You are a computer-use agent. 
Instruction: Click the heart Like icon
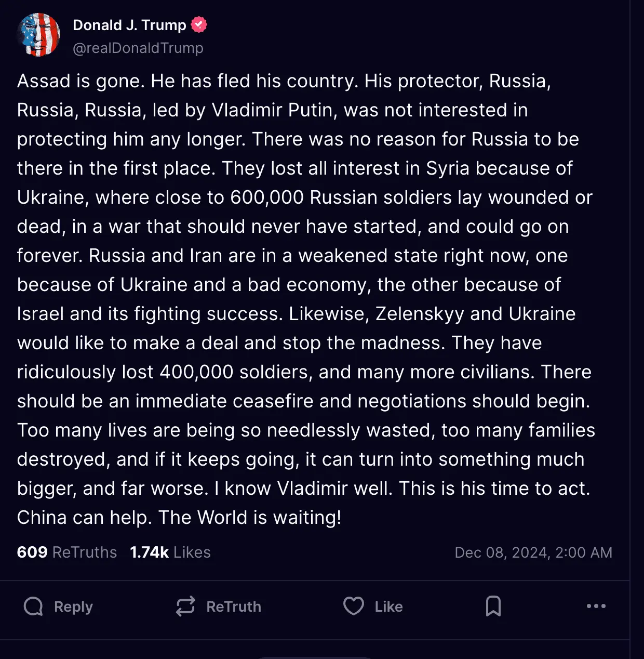coord(354,606)
